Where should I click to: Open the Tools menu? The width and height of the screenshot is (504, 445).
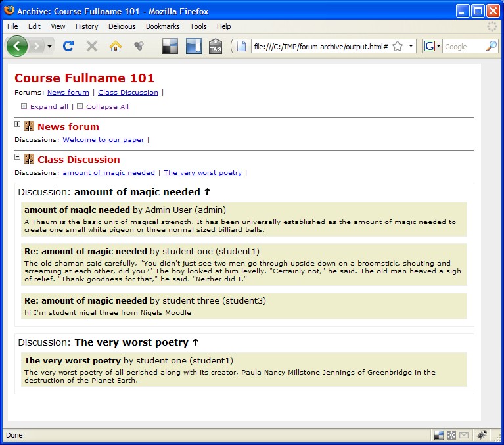tap(198, 26)
